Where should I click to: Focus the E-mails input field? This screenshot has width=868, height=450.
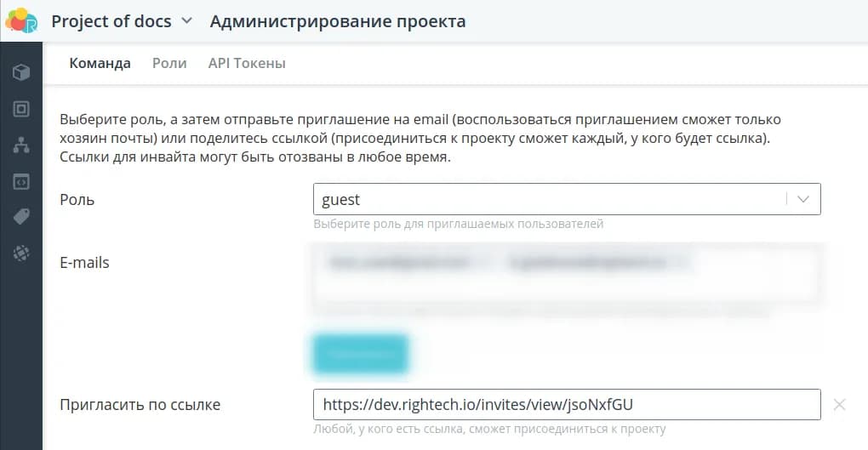pyautogui.click(x=566, y=288)
